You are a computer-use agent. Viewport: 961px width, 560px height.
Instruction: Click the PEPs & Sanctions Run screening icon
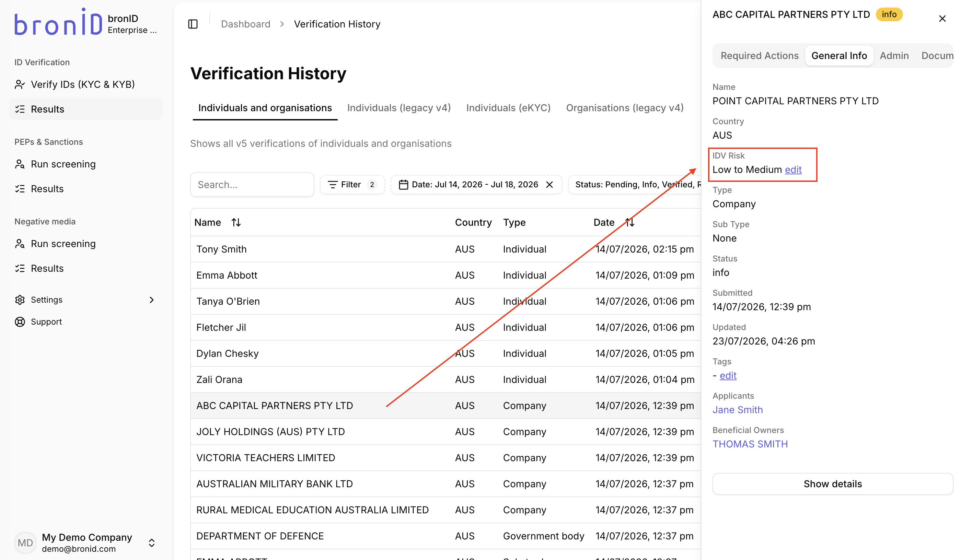[20, 164]
